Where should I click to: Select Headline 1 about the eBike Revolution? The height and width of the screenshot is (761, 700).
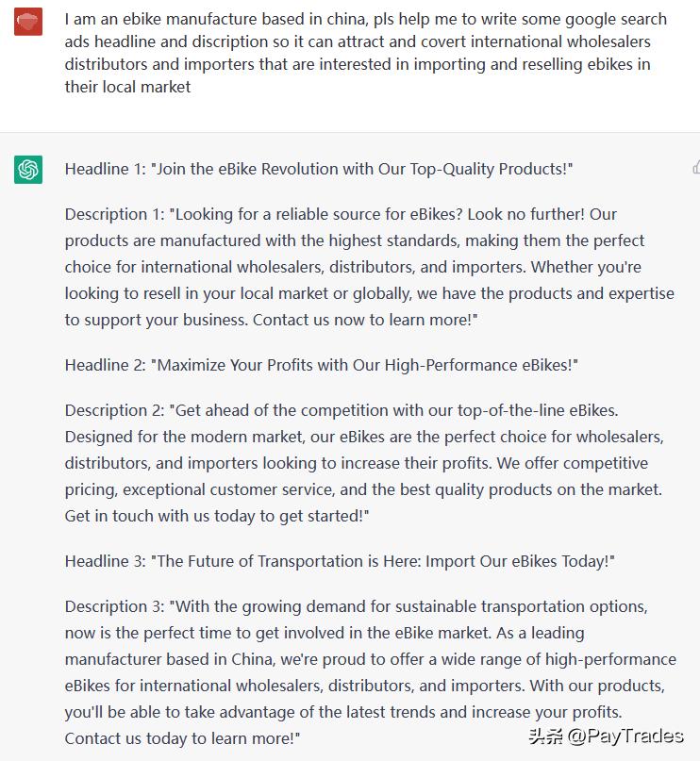tap(321, 169)
